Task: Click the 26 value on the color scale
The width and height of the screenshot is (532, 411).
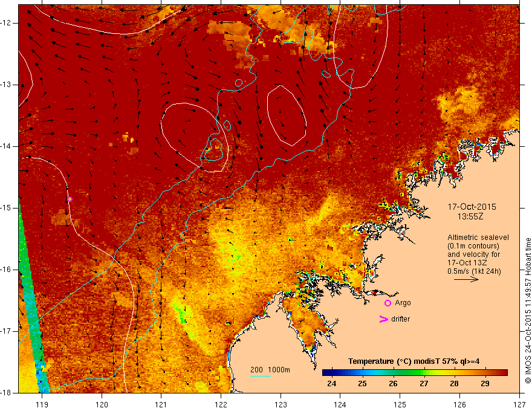Action: 393,384
